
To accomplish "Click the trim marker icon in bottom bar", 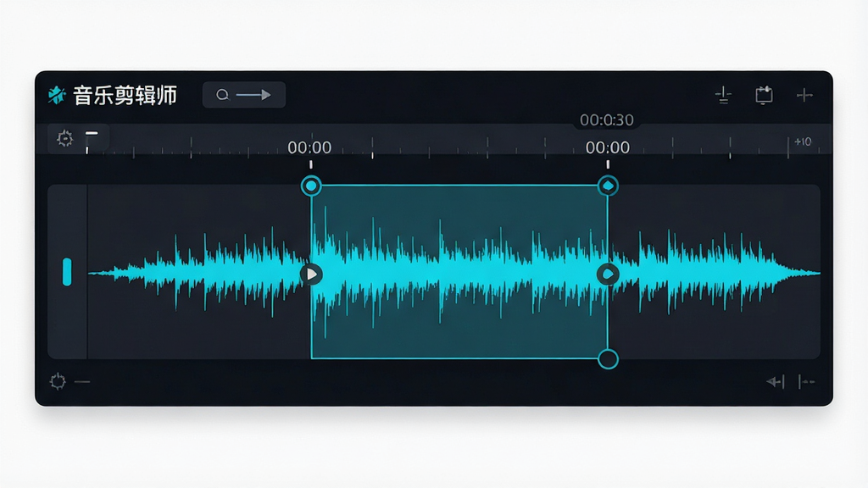I will coord(807,382).
